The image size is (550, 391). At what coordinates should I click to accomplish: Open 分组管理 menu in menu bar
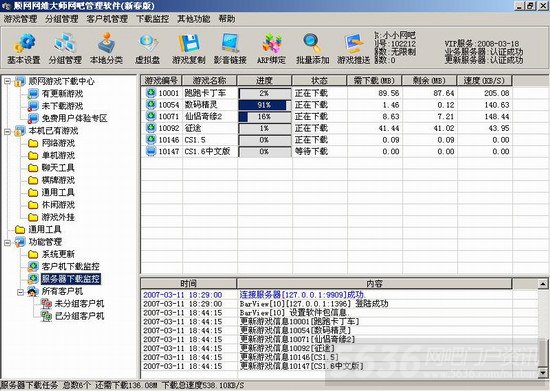[x=62, y=19]
